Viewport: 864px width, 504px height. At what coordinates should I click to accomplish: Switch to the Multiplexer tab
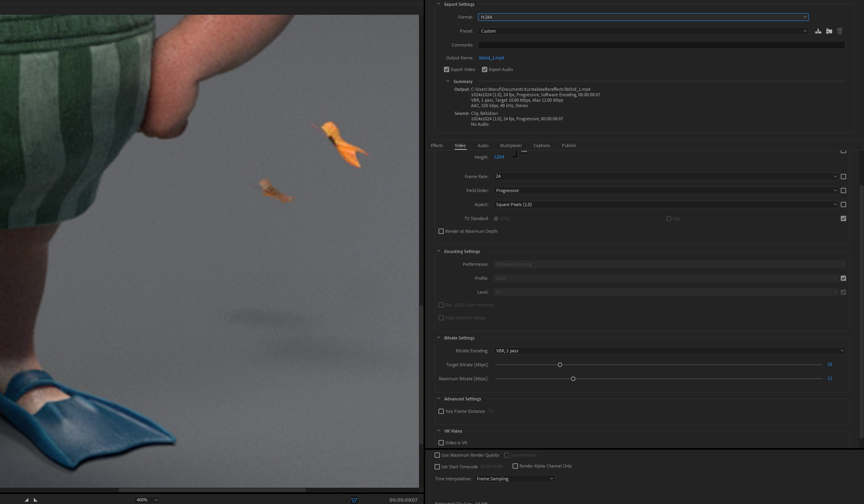click(511, 145)
